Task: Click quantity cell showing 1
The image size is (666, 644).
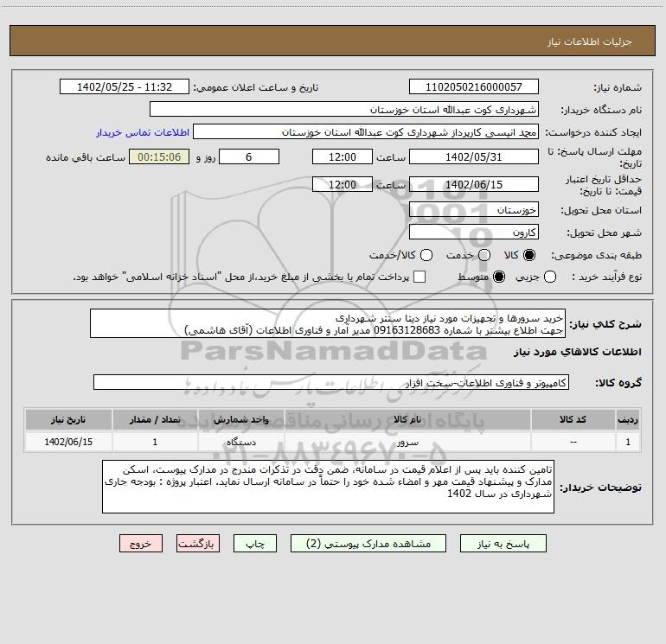Action: pos(155,442)
